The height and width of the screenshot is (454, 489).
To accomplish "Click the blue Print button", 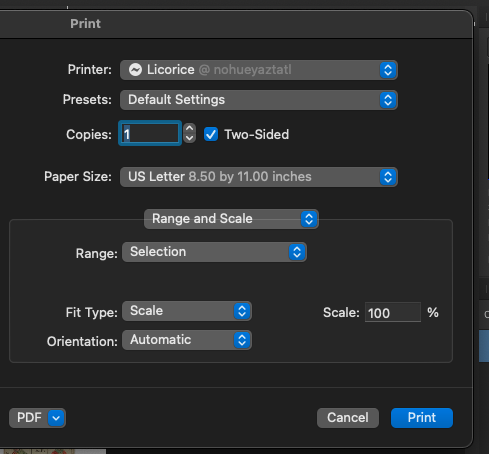I will [x=422, y=418].
